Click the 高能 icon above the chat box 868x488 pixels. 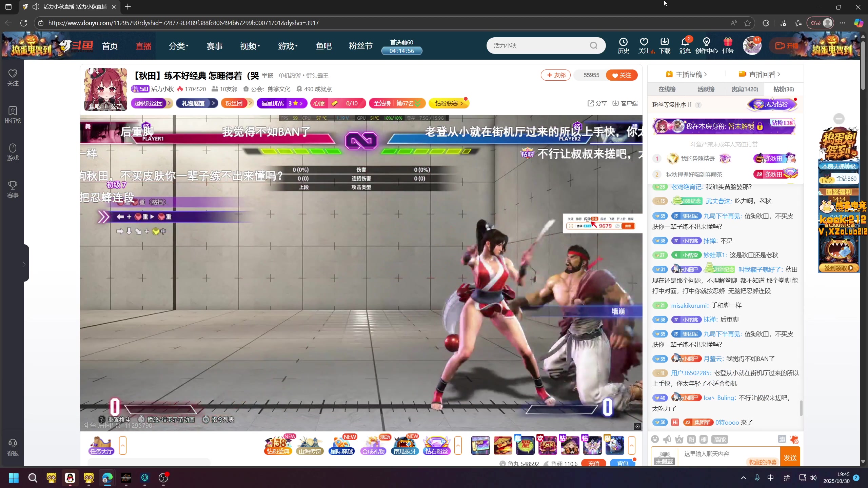(719, 440)
